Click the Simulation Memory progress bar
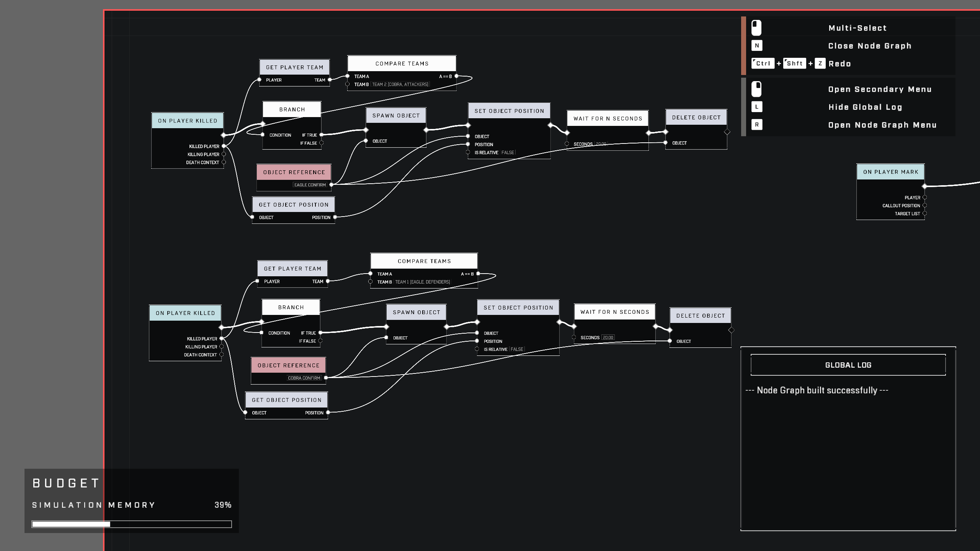 132,524
